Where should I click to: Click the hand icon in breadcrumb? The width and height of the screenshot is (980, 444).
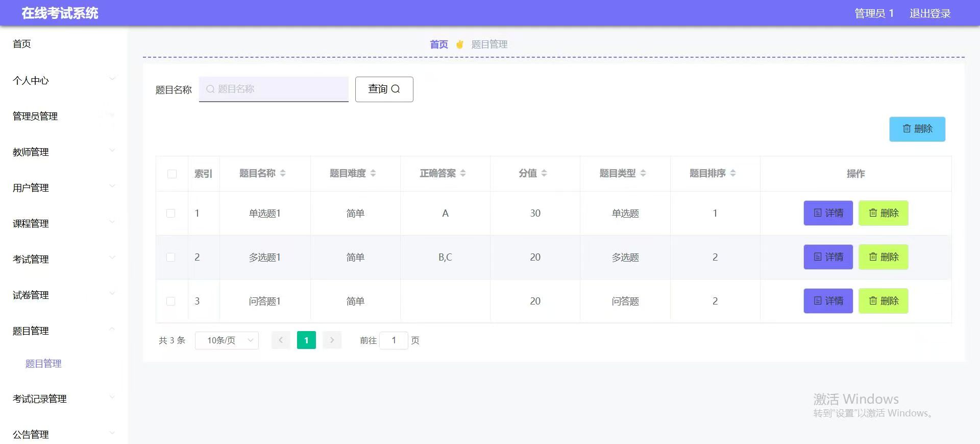[x=459, y=44]
